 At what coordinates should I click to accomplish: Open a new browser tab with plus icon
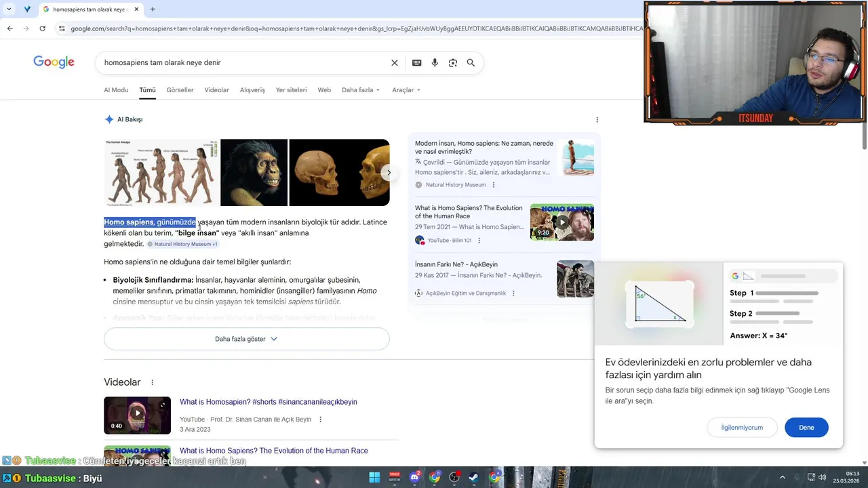(153, 9)
